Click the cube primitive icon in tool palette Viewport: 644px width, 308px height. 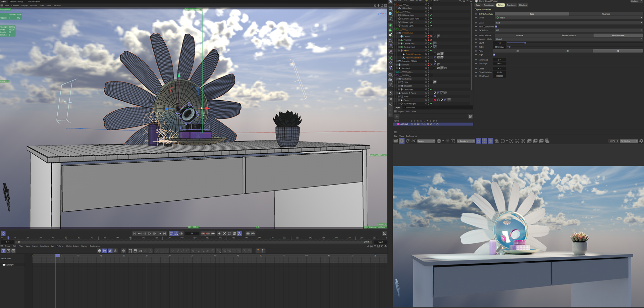click(390, 13)
